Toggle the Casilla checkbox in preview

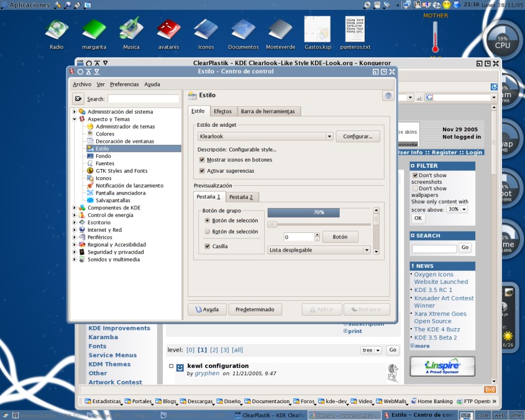click(x=208, y=246)
